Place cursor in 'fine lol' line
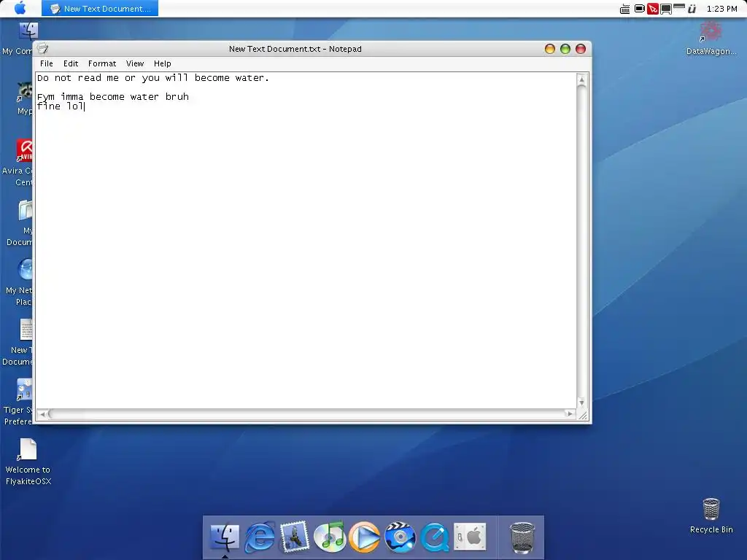The width and height of the screenshot is (747, 560). click(61, 106)
